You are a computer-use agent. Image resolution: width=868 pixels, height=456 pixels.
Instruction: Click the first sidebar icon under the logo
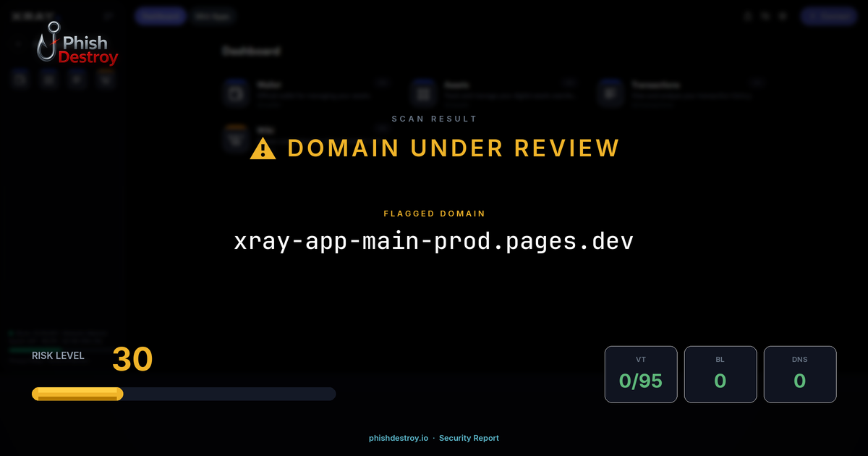(x=20, y=79)
